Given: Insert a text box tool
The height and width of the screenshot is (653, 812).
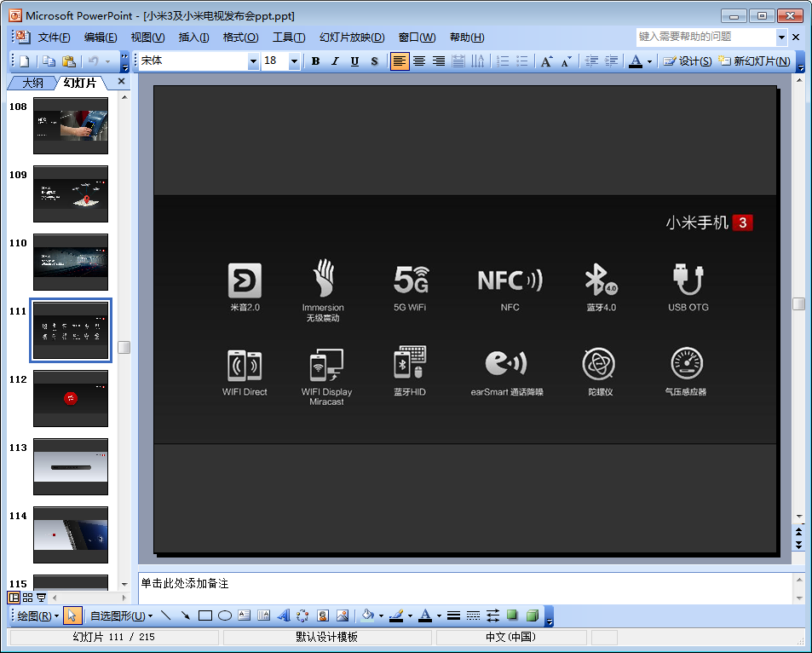Looking at the screenshot, I should pyautogui.click(x=244, y=615).
